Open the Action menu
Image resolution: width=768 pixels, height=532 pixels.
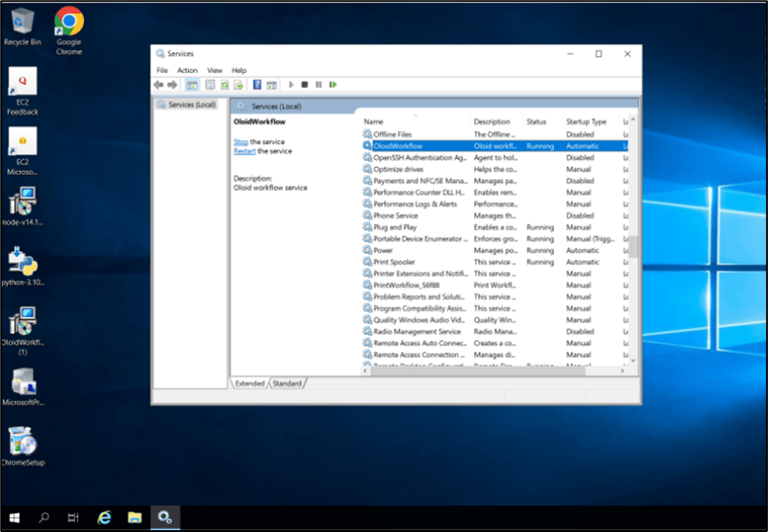pos(187,70)
